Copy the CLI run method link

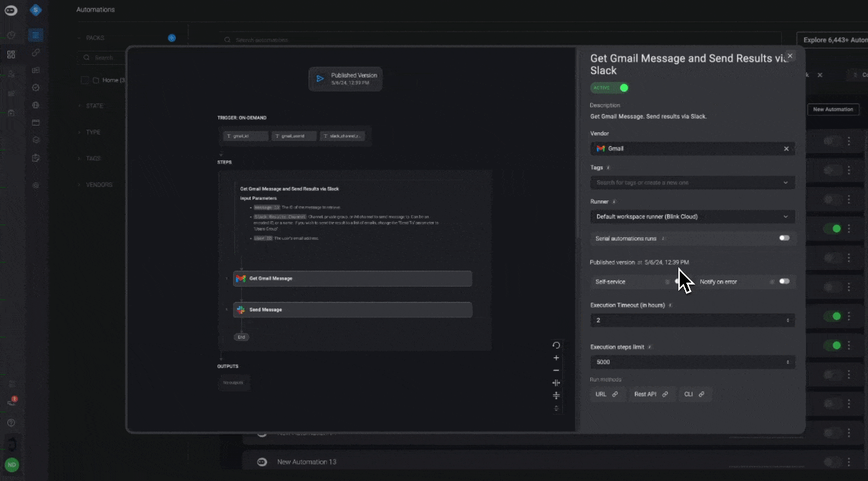pos(694,394)
